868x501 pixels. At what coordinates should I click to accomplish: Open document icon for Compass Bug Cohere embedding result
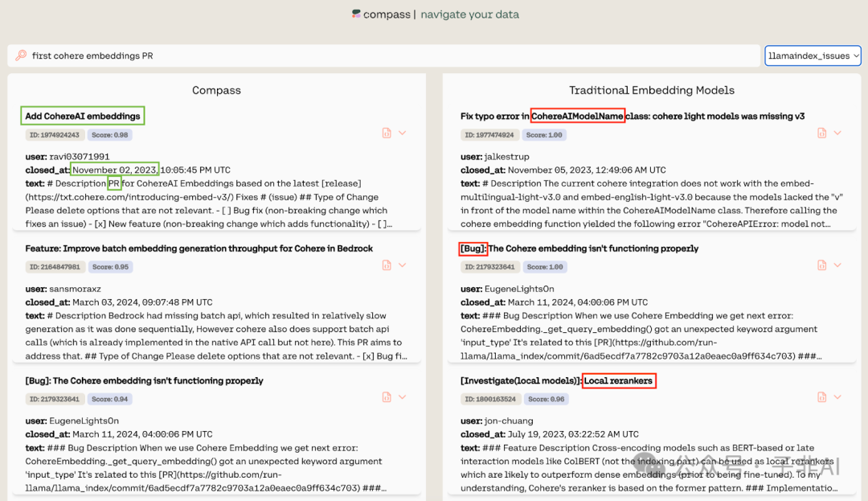click(x=387, y=397)
